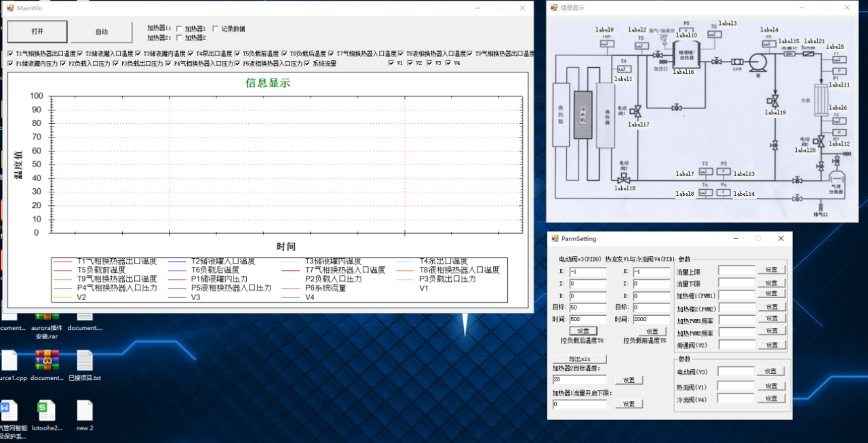The width and height of the screenshot is (868, 443).
Task: Click the 目标 field containing 50
Action: click(588, 307)
